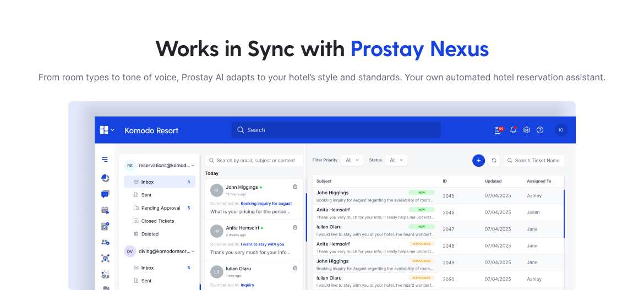Image resolution: width=644 pixels, height=290 pixels.
Task: Select Inbox under reservations account
Action: click(160, 182)
